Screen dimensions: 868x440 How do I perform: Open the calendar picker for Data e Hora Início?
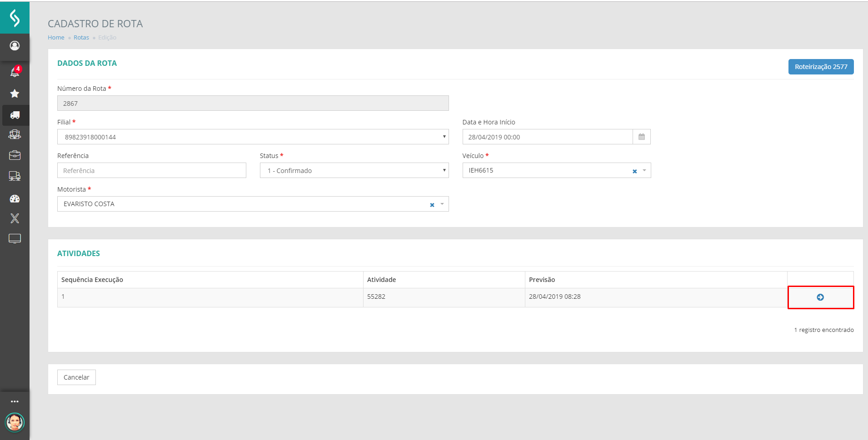click(641, 137)
